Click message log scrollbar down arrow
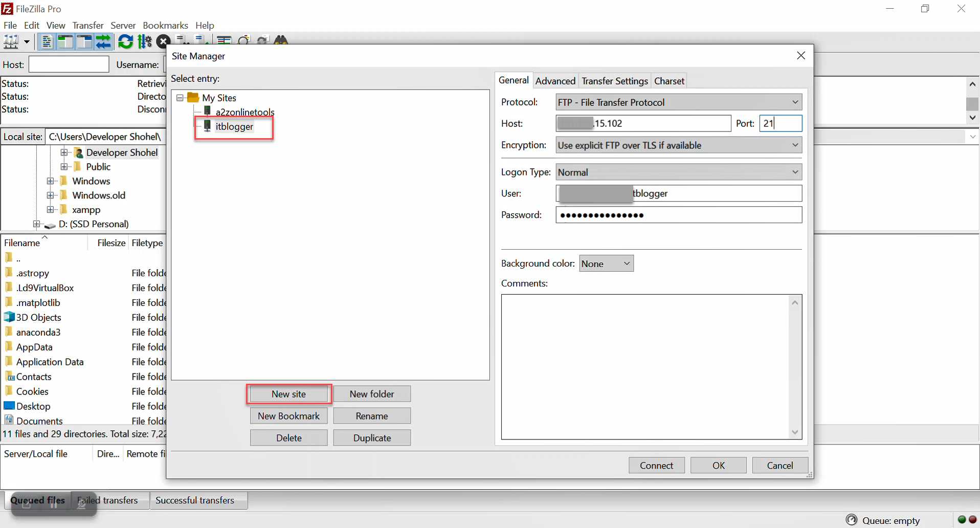 [972, 118]
